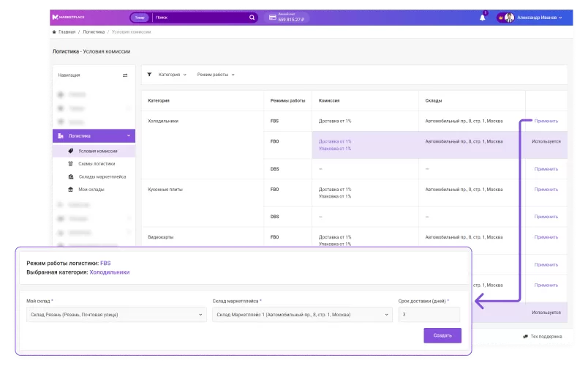Toggle the Навигация sidebar switch icon
This screenshot has width=588, height=377.
click(125, 75)
